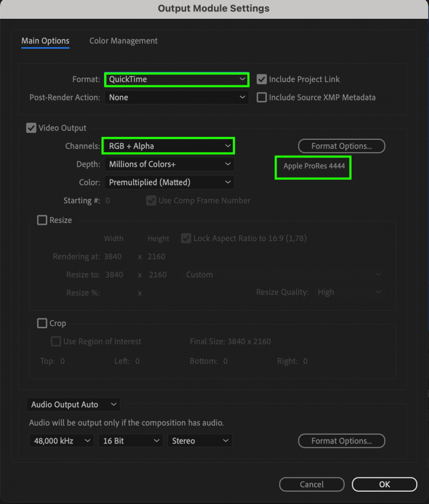
Task: Open the Post-Render Action dropdown
Action: pos(176,97)
